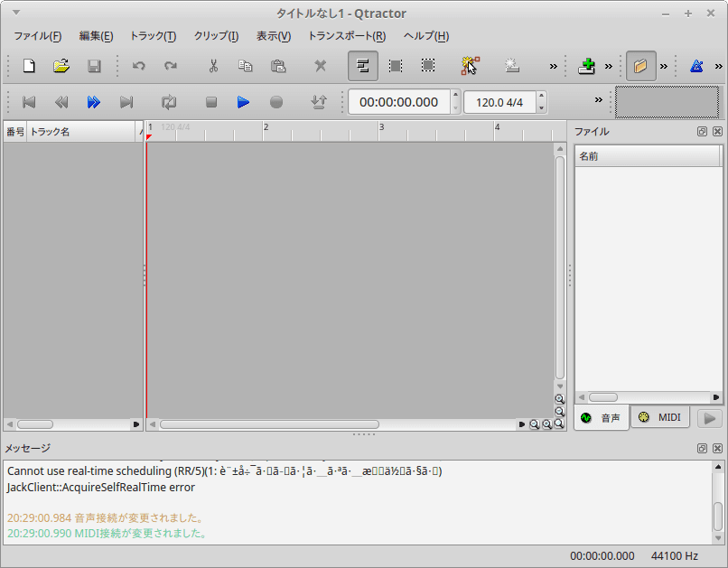This screenshot has height=568, width=728.
Task: Expand hidden time toolbar items
Action: pos(599,99)
